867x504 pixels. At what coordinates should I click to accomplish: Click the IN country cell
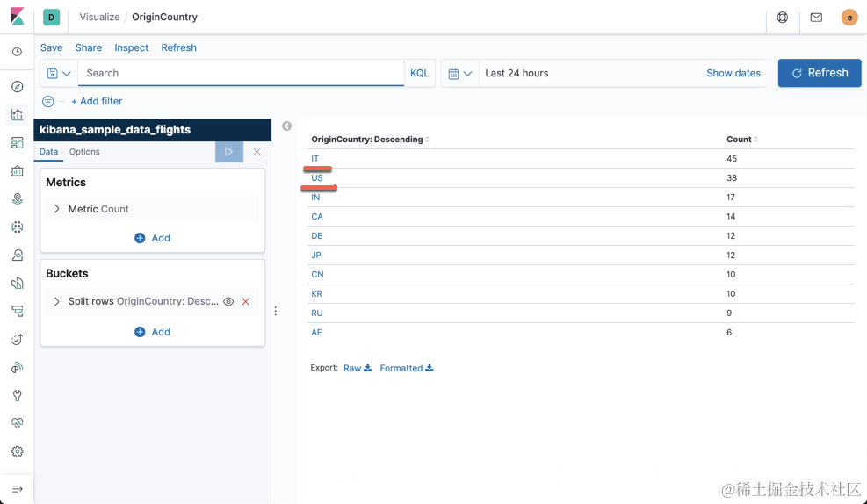click(315, 198)
